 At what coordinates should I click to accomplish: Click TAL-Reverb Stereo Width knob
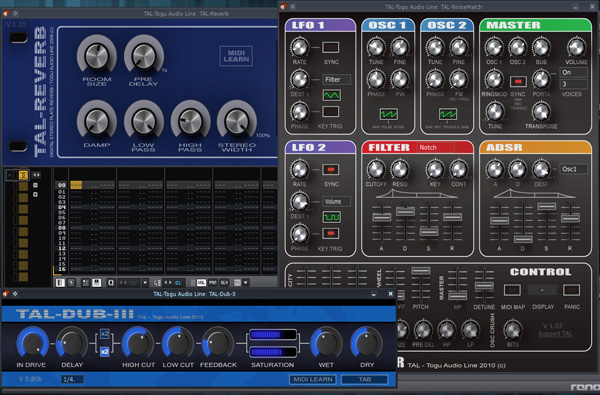tap(237, 121)
